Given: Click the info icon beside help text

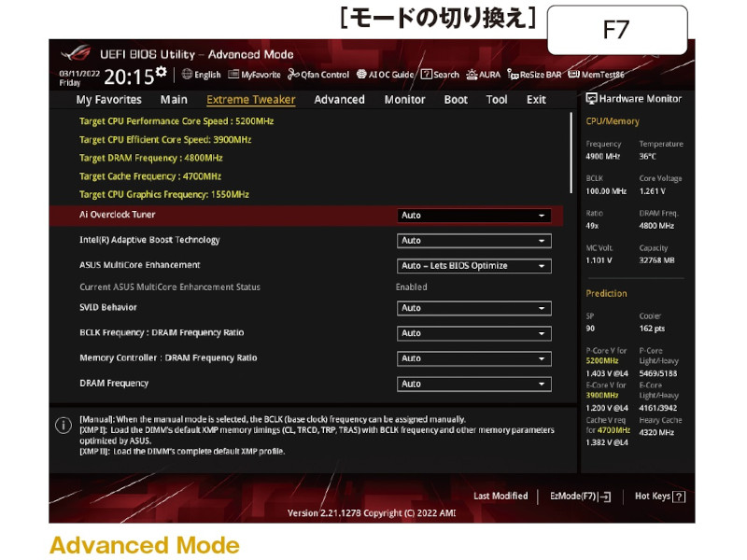Looking at the screenshot, I should point(63,425).
